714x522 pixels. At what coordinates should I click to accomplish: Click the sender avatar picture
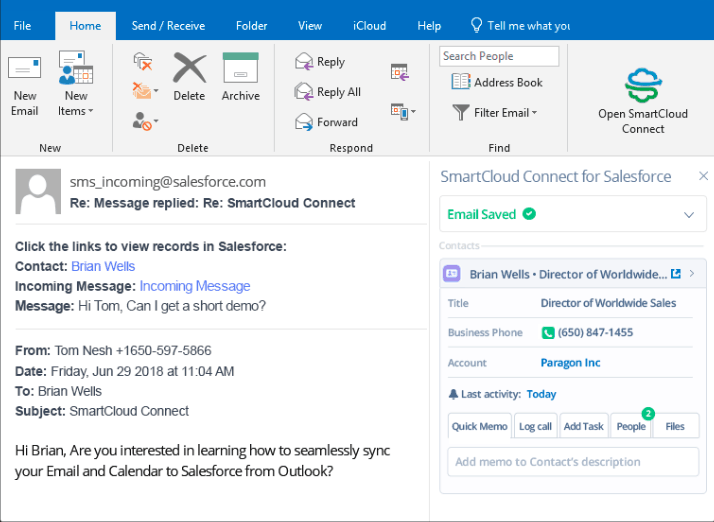38,191
